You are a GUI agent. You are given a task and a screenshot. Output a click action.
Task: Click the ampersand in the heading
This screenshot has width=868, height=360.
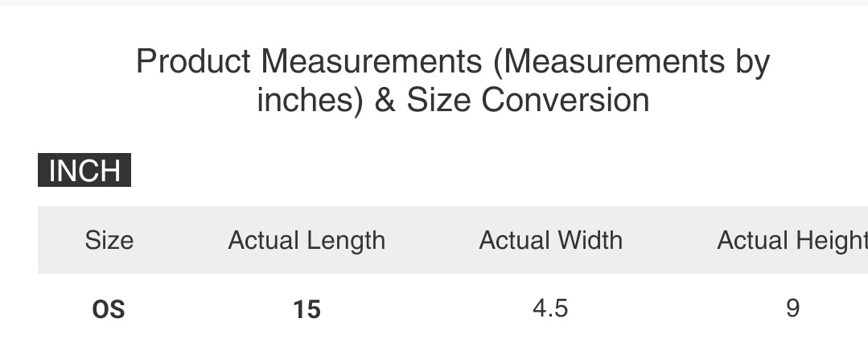click(385, 101)
